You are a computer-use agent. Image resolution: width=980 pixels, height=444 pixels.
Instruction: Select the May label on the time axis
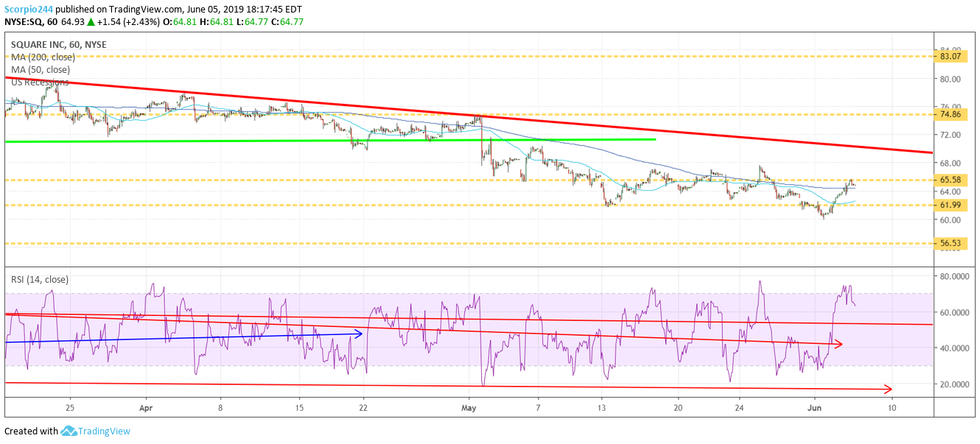pyautogui.click(x=469, y=407)
